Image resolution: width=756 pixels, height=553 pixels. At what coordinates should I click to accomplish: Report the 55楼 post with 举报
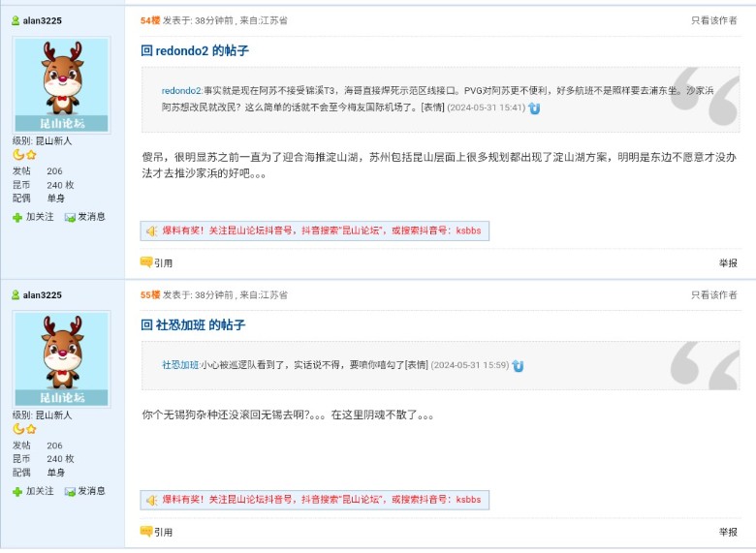(728, 532)
